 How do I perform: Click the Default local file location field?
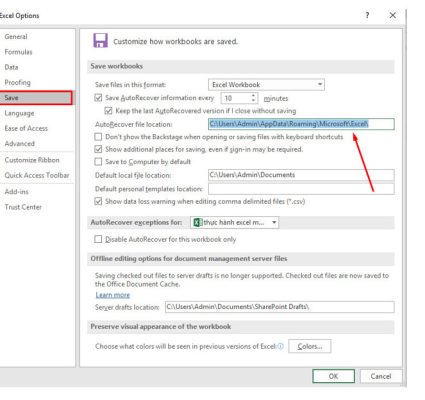pos(301,175)
